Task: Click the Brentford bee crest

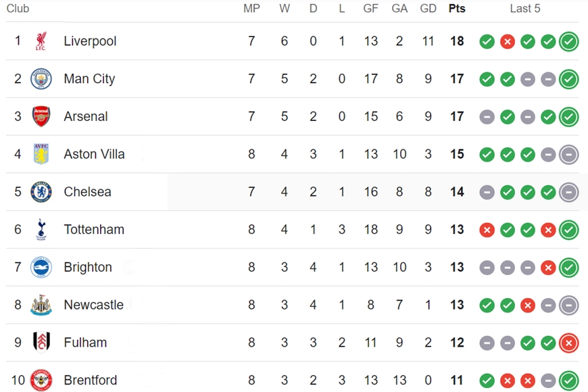Action: (x=41, y=380)
